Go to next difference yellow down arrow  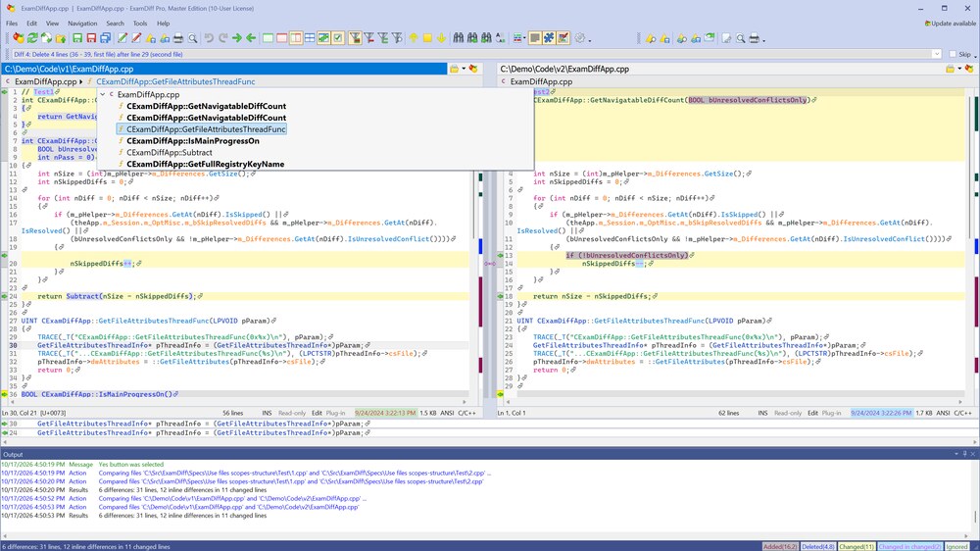[x=441, y=38]
